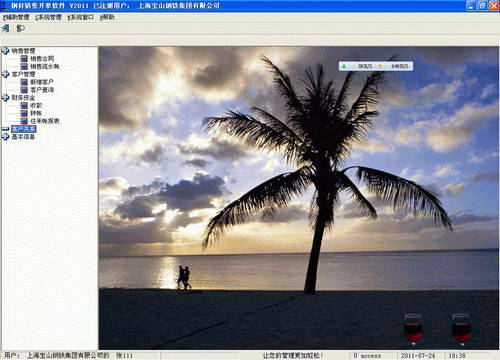500x360 pixels.
Task: Open the 系统窗口 menu
Action: coord(80,17)
